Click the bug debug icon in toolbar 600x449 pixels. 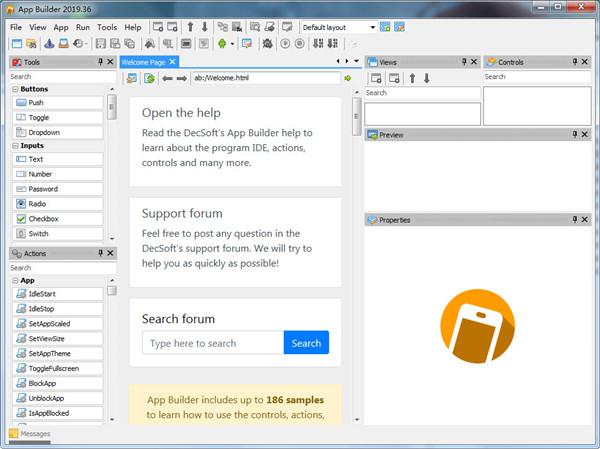[x=267, y=44]
